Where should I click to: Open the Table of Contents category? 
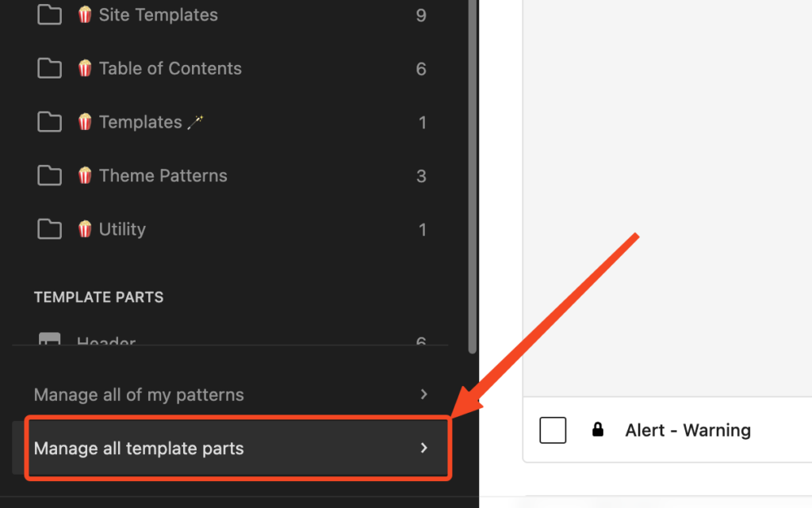(232, 68)
